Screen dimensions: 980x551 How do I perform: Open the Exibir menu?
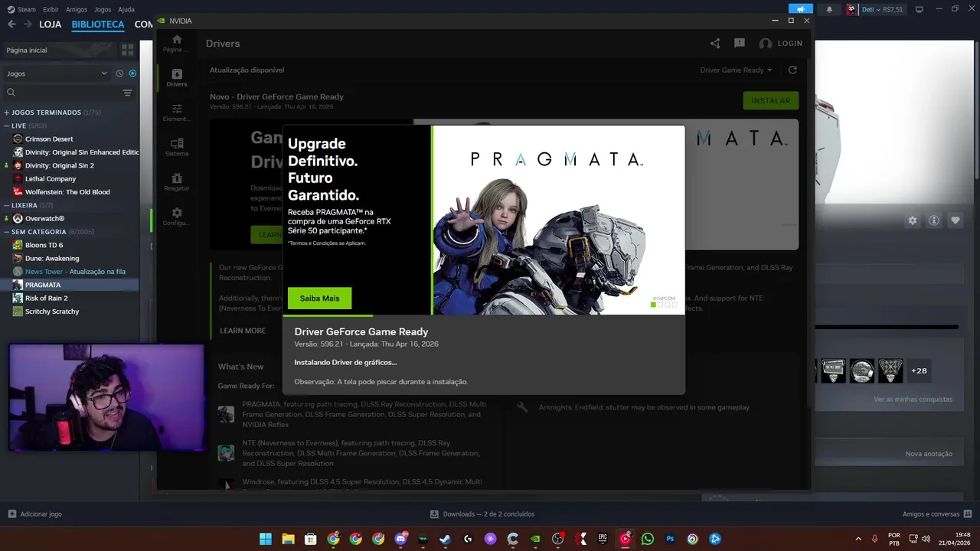(51, 9)
